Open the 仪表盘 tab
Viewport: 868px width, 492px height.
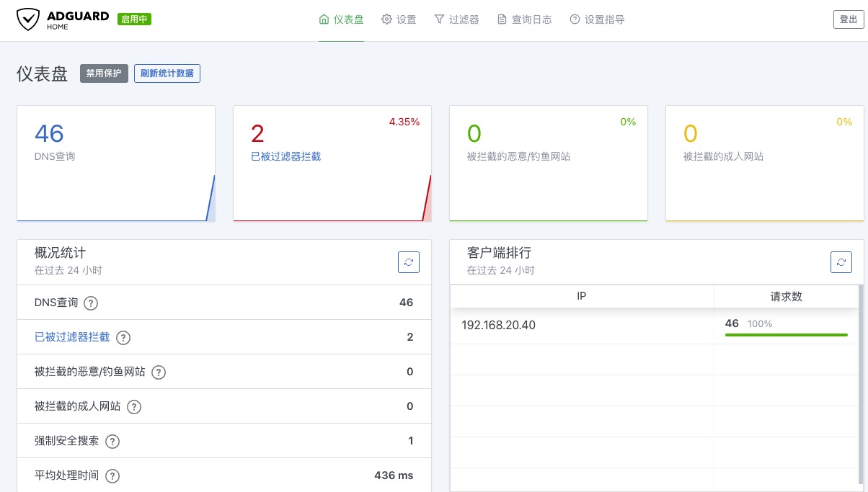(341, 20)
